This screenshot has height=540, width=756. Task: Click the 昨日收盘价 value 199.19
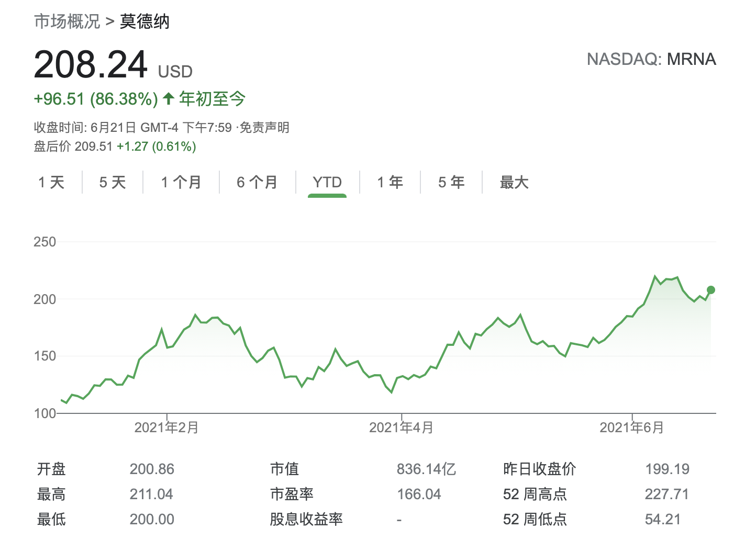pos(667,469)
